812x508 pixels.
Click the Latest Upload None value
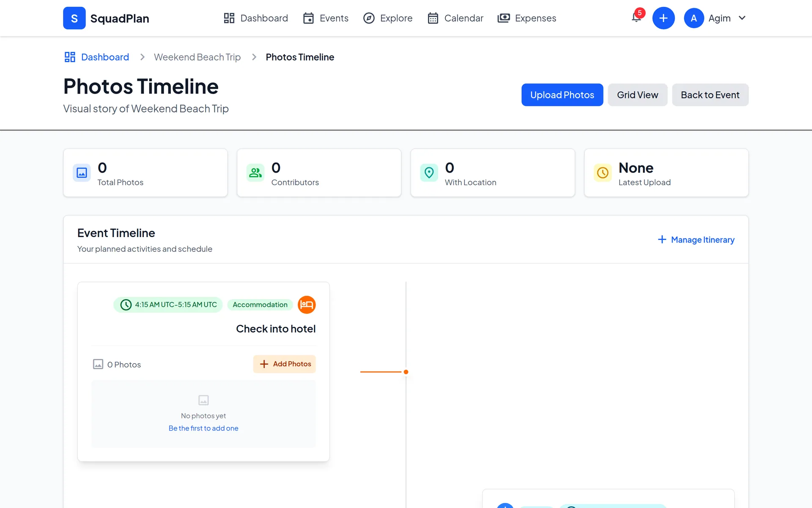coord(636,168)
